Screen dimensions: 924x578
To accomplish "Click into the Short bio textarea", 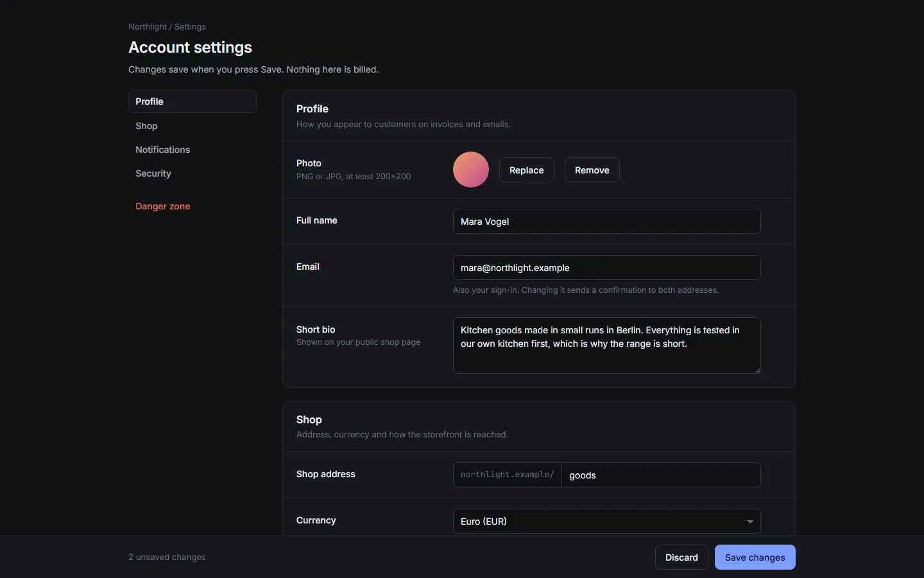I will coord(607,346).
